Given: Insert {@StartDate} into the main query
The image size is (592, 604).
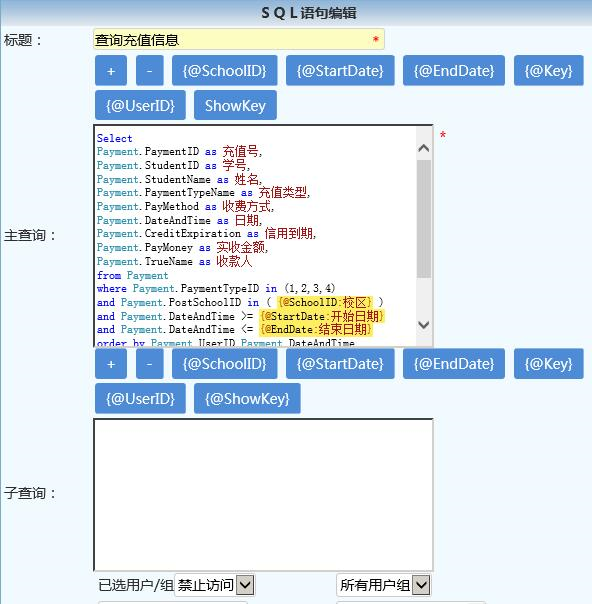Looking at the screenshot, I should coord(340,70).
